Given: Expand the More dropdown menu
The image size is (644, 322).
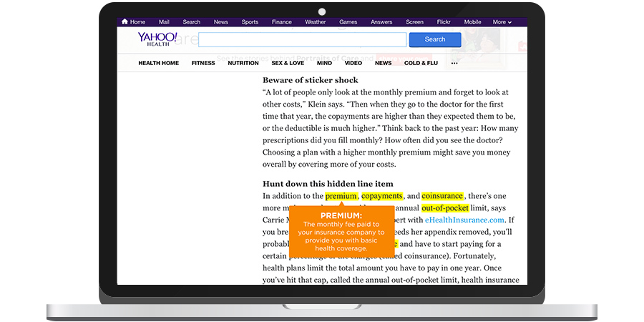Looking at the screenshot, I should (502, 21).
